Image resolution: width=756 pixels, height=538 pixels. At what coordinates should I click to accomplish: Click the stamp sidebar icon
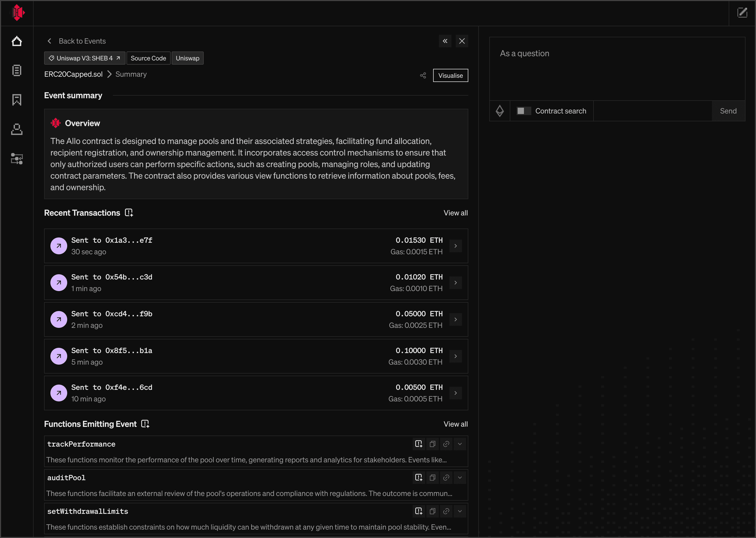tap(17, 129)
